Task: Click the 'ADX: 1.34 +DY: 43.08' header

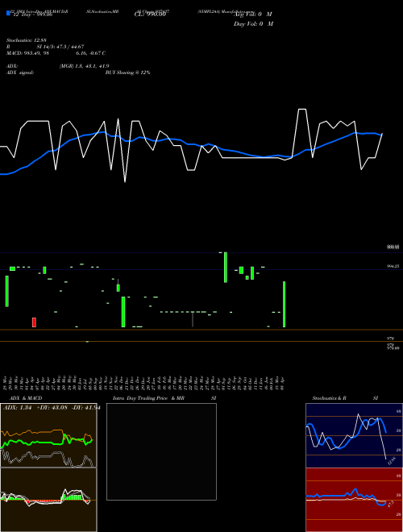Action: point(36,408)
